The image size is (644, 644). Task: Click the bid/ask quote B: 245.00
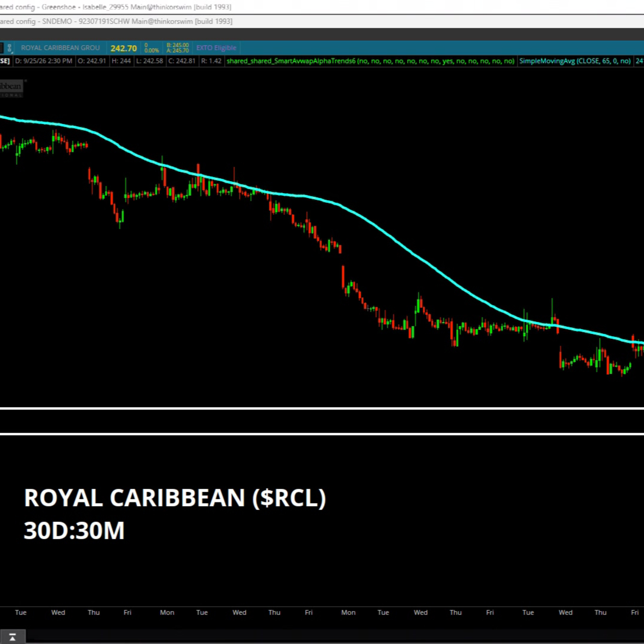point(178,45)
